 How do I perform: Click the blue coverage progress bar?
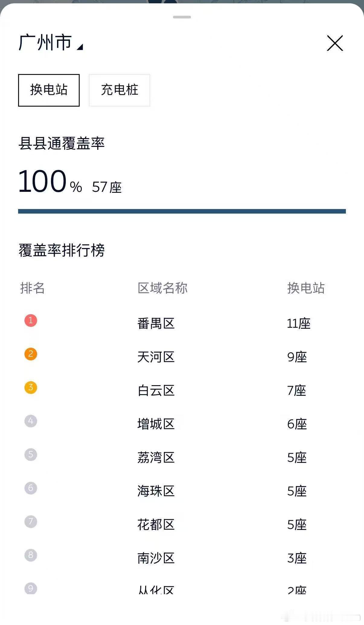click(x=182, y=211)
